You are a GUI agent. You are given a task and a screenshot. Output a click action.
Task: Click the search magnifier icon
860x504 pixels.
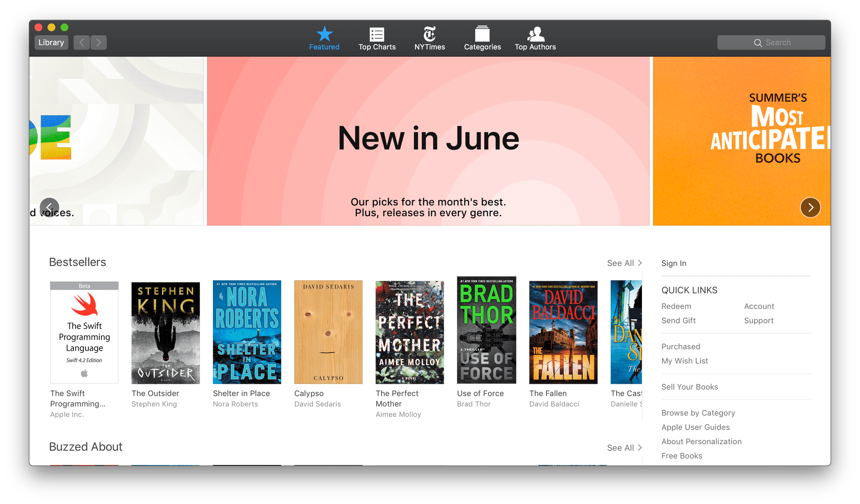(x=758, y=43)
